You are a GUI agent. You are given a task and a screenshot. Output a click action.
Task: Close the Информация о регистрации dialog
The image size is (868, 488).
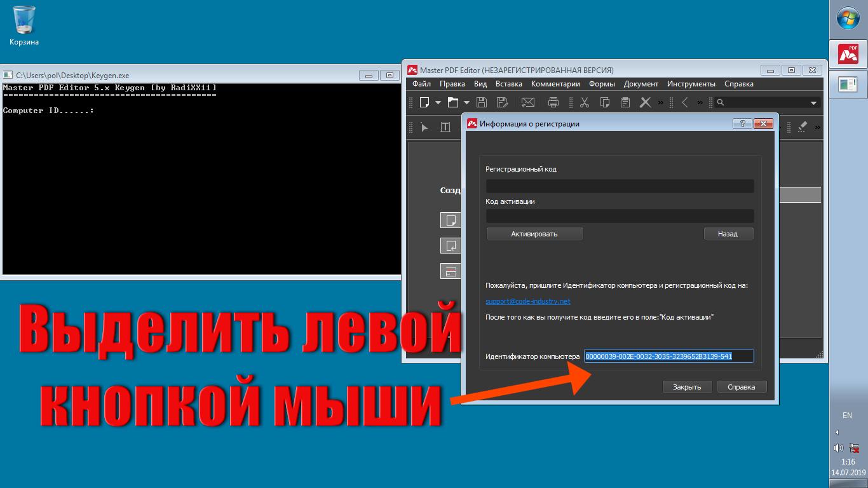763,124
